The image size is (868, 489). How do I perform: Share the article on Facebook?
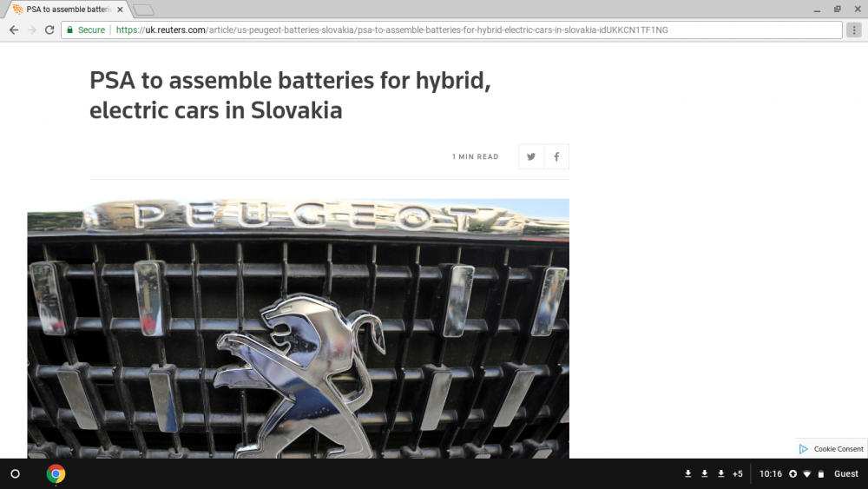coord(556,156)
